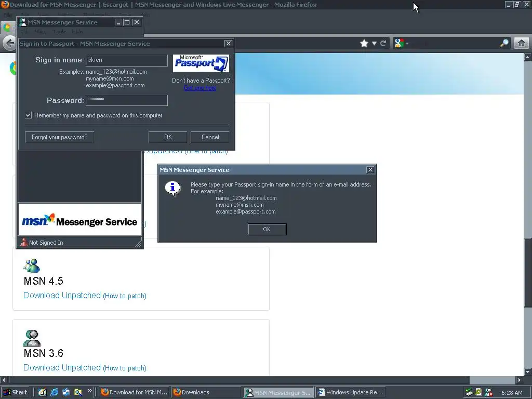Viewport: 532px width, 399px height.
Task: Close the Sign in to Passport dialog
Action: 229,43
